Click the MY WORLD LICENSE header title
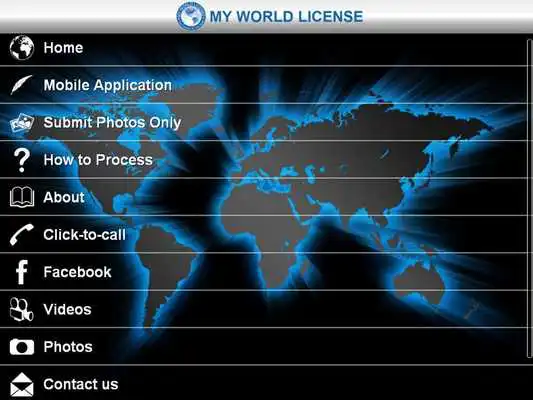This screenshot has width=533, height=400. point(286,17)
